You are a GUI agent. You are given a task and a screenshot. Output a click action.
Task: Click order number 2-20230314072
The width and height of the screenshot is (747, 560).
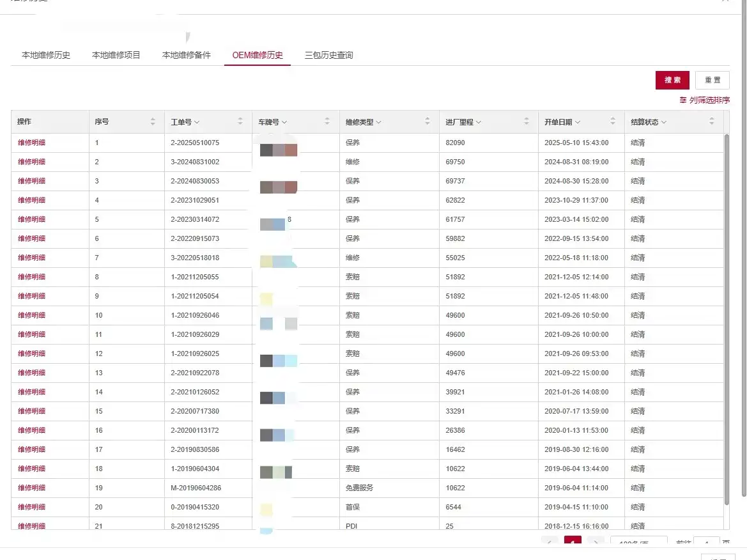click(x=195, y=219)
